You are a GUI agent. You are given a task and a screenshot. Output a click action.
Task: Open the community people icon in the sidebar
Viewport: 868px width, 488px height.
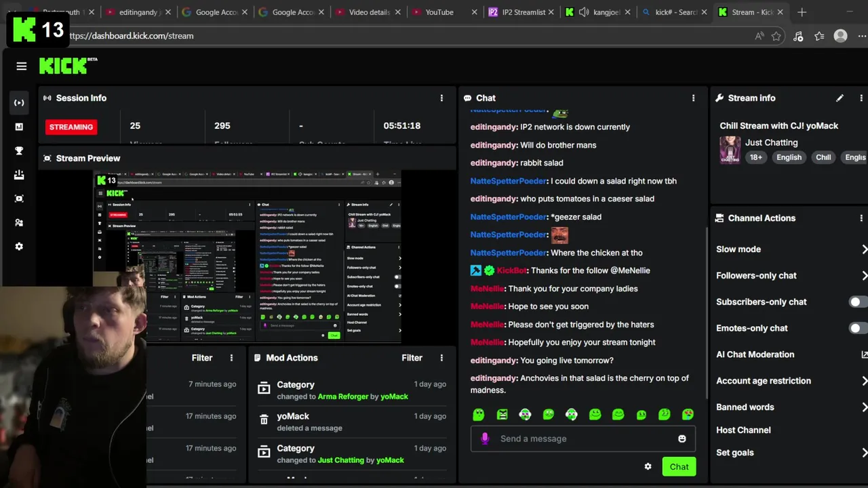19,222
